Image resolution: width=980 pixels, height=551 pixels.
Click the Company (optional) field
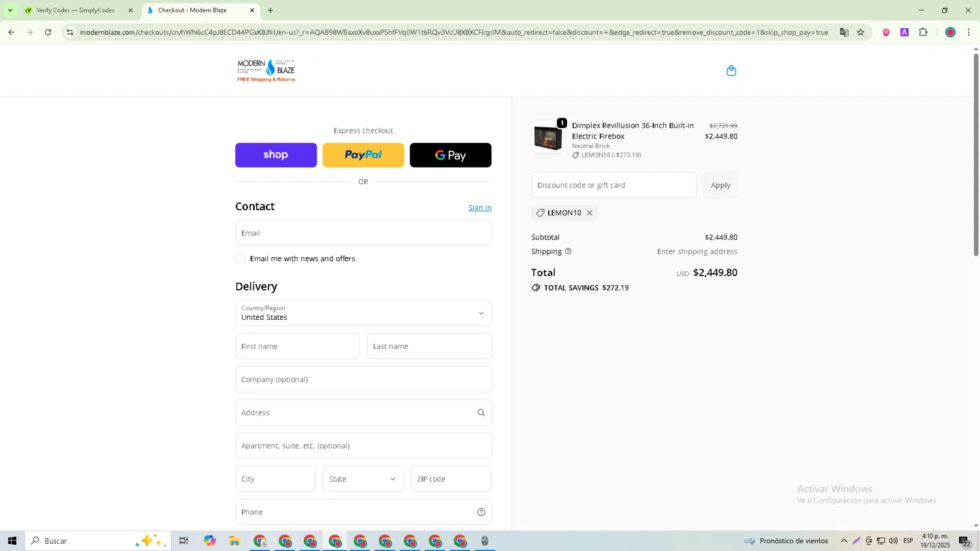tap(363, 379)
